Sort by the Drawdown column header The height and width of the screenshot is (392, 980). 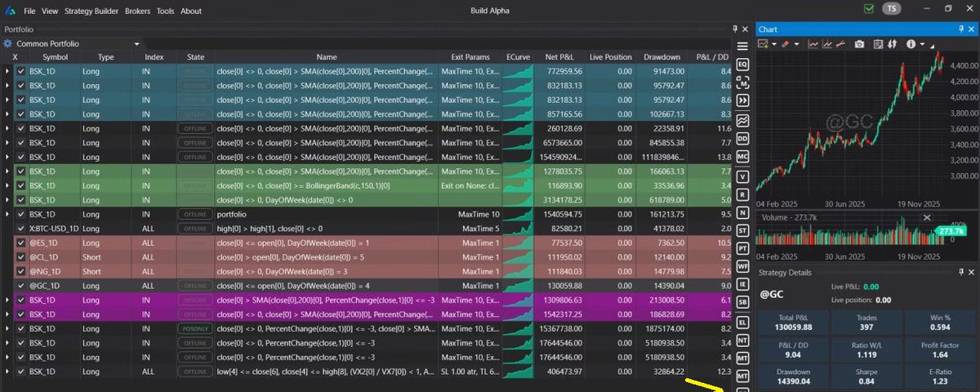(661, 57)
